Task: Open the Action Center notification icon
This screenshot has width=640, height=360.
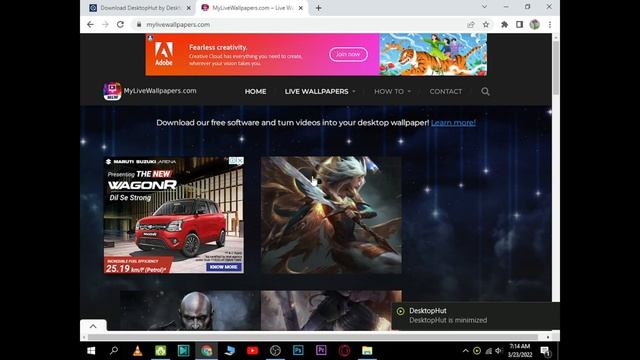Action: click(545, 351)
